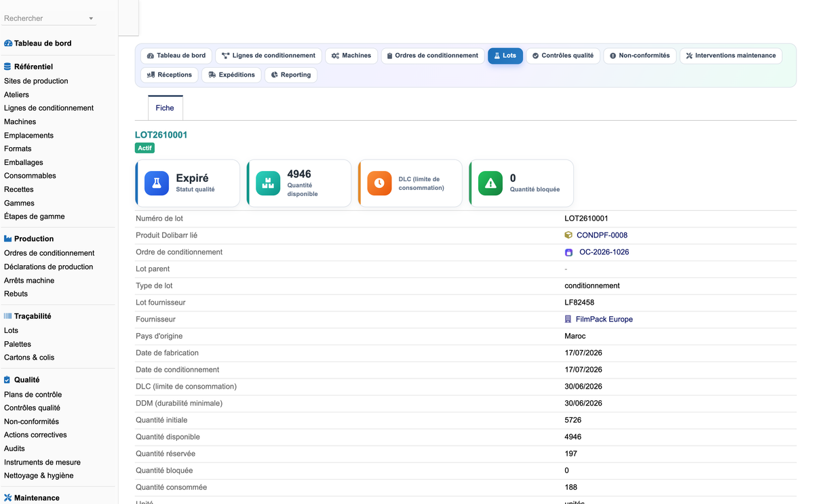Click the Tableau de bord sidebar gauge icon
This screenshot has height=504, width=814.
click(8, 43)
